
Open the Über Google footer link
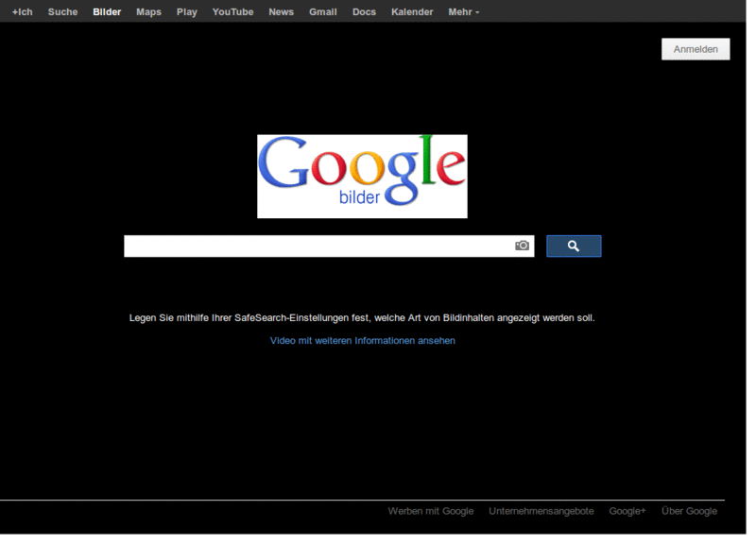689,511
